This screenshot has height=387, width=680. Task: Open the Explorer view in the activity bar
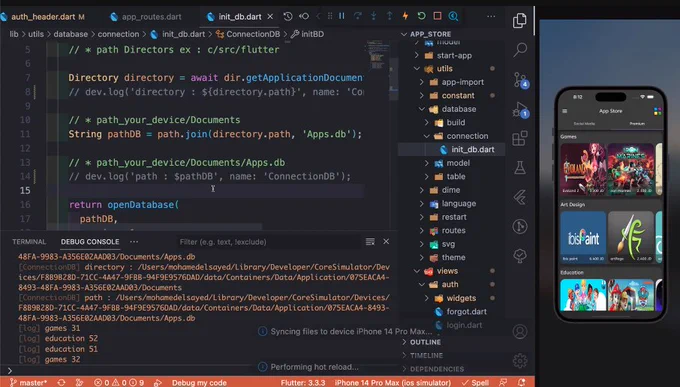520,20
